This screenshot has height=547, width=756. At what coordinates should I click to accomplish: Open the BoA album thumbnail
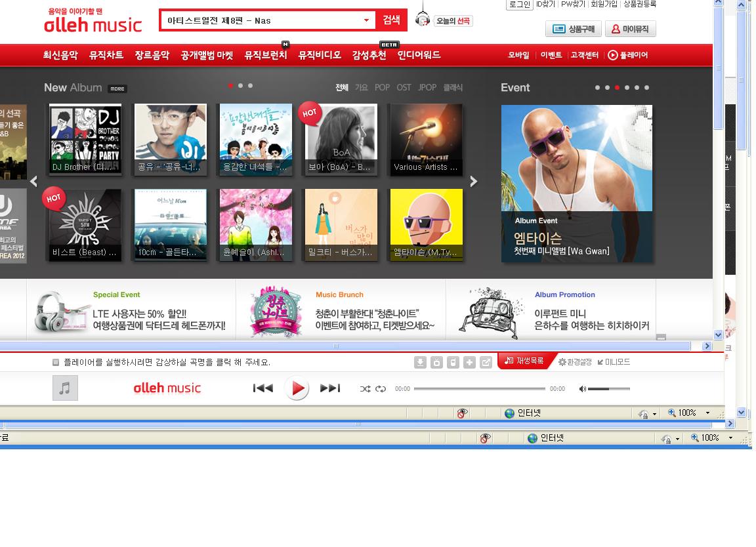click(341, 139)
